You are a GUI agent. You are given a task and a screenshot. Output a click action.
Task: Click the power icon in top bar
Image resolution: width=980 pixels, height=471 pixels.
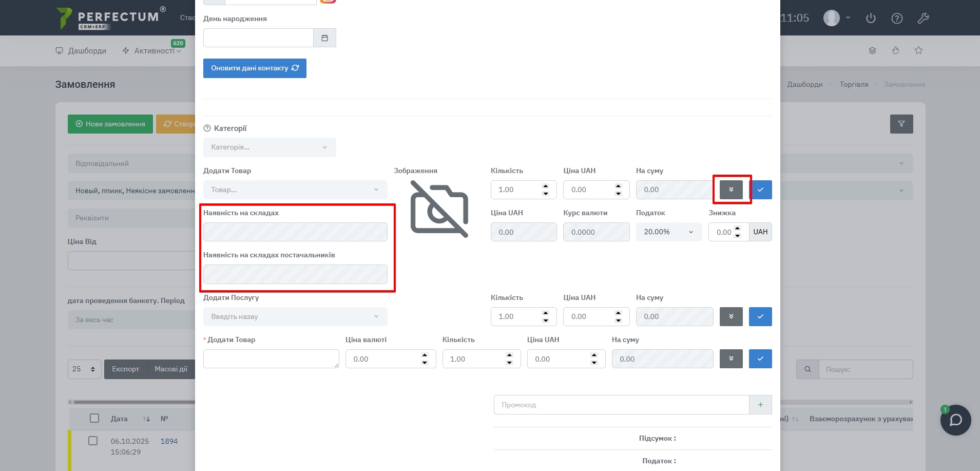pos(871,18)
